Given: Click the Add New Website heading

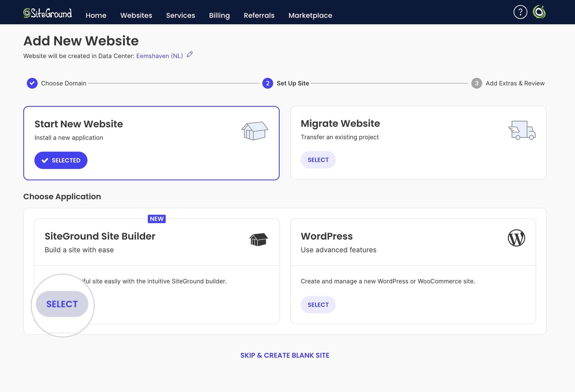Looking at the screenshot, I should point(81,41).
